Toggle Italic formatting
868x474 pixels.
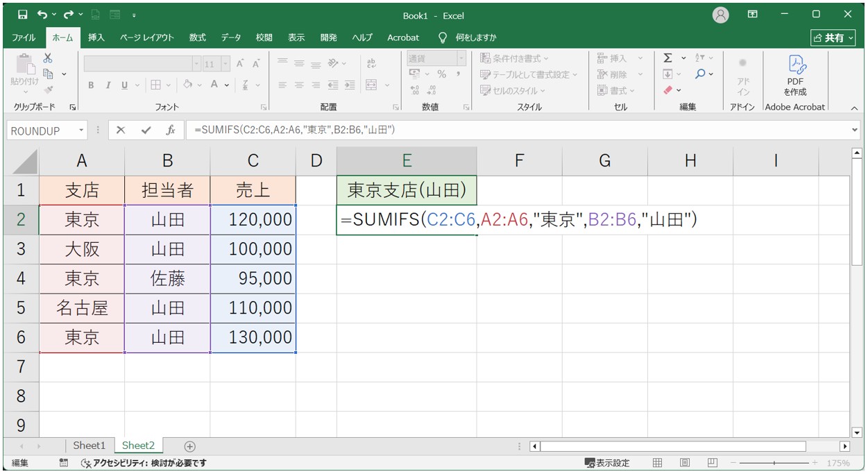(108, 85)
